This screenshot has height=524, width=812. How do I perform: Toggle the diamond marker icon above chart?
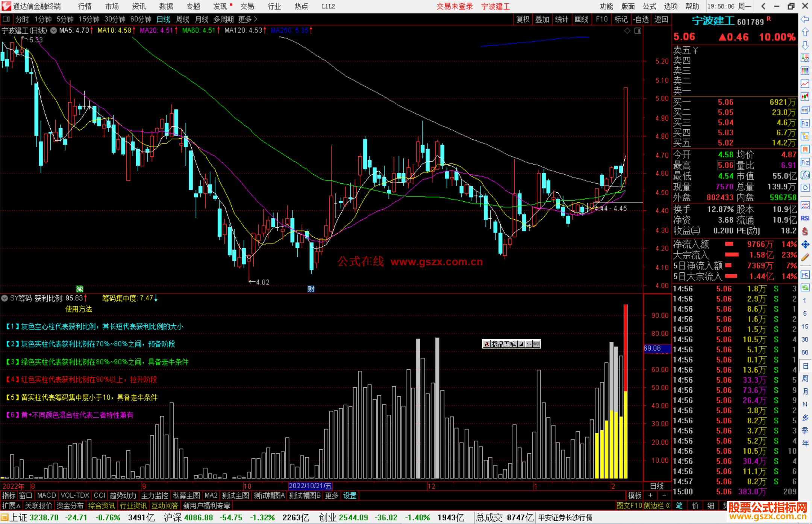click(627, 31)
